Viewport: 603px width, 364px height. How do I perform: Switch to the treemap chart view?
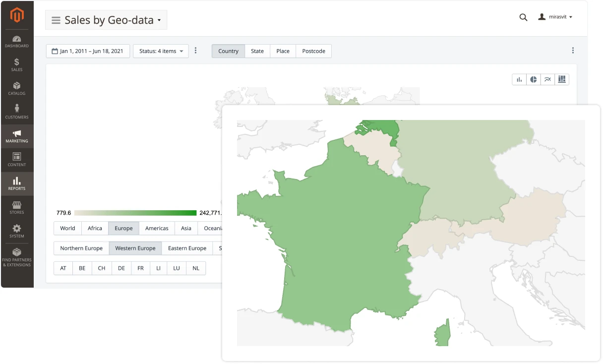pos(562,79)
